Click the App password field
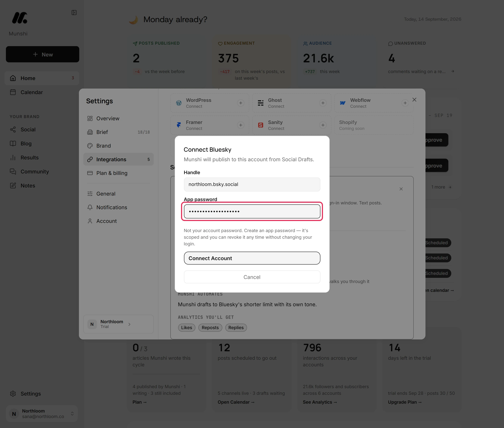Viewport: 504px width, 428px height. point(252,211)
